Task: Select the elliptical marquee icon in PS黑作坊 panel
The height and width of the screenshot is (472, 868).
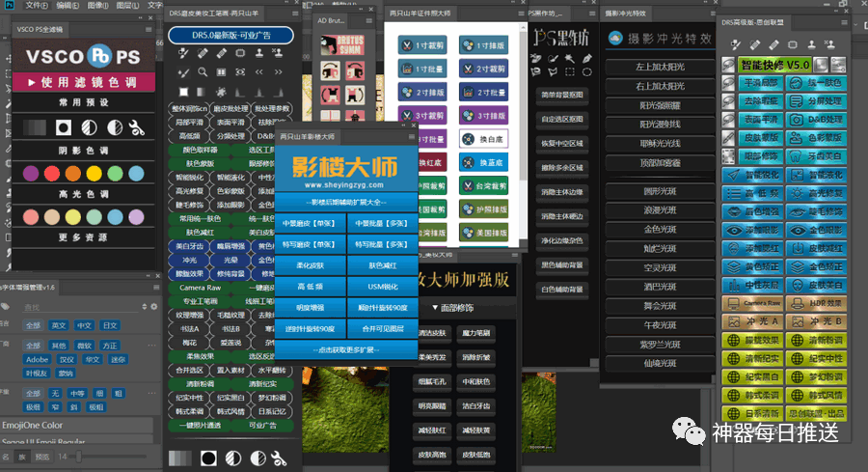Action: (x=587, y=71)
